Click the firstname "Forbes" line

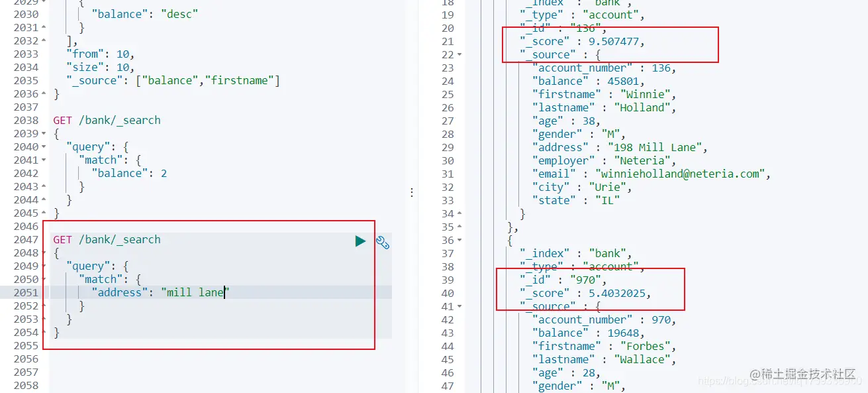(603, 346)
